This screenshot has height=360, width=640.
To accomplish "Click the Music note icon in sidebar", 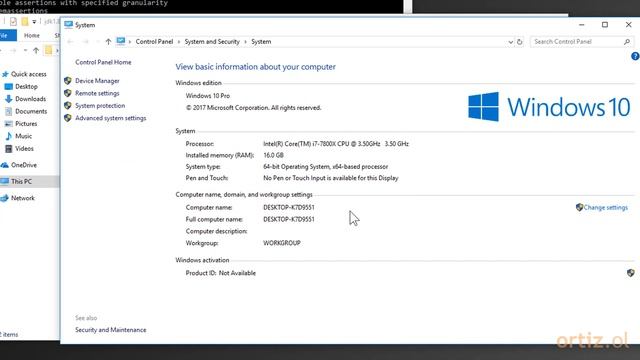I will (9, 136).
